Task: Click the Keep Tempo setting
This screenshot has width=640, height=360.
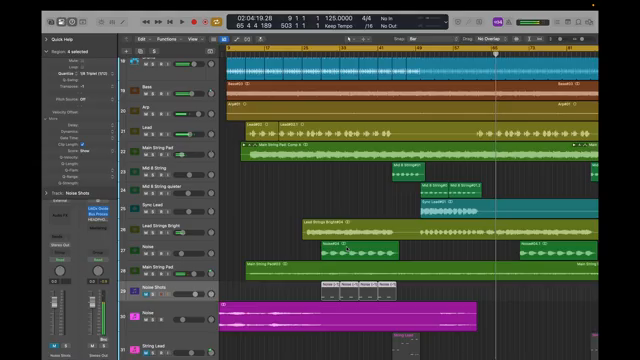Action: pyautogui.click(x=338, y=26)
